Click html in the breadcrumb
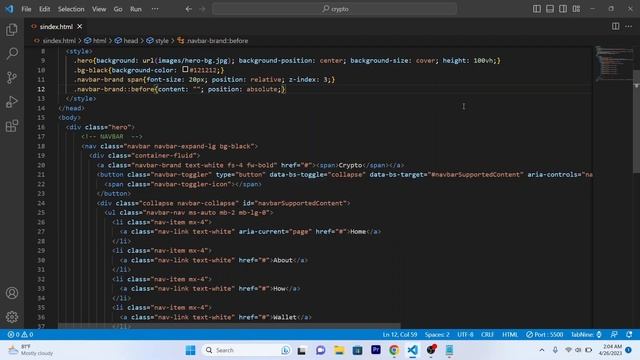Screen dimensions: 640x360 (x=99, y=41)
